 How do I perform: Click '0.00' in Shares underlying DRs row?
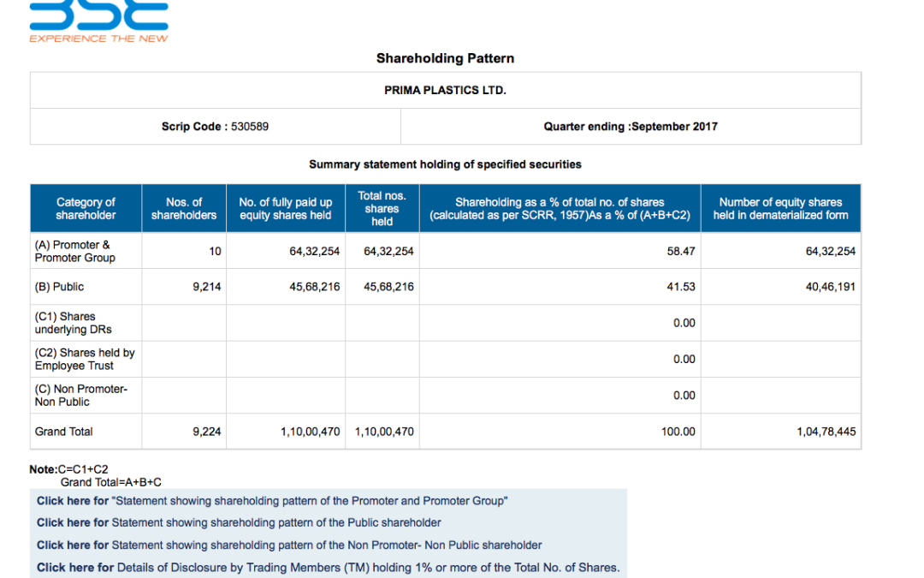(x=684, y=323)
